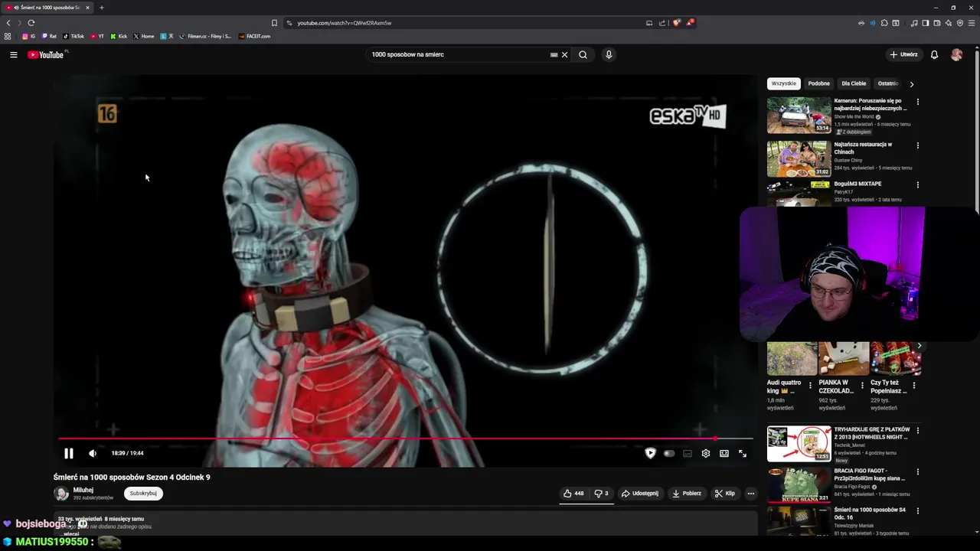Select the Ostatnio filter chip
Screen dimensions: 980x551
tap(887, 83)
